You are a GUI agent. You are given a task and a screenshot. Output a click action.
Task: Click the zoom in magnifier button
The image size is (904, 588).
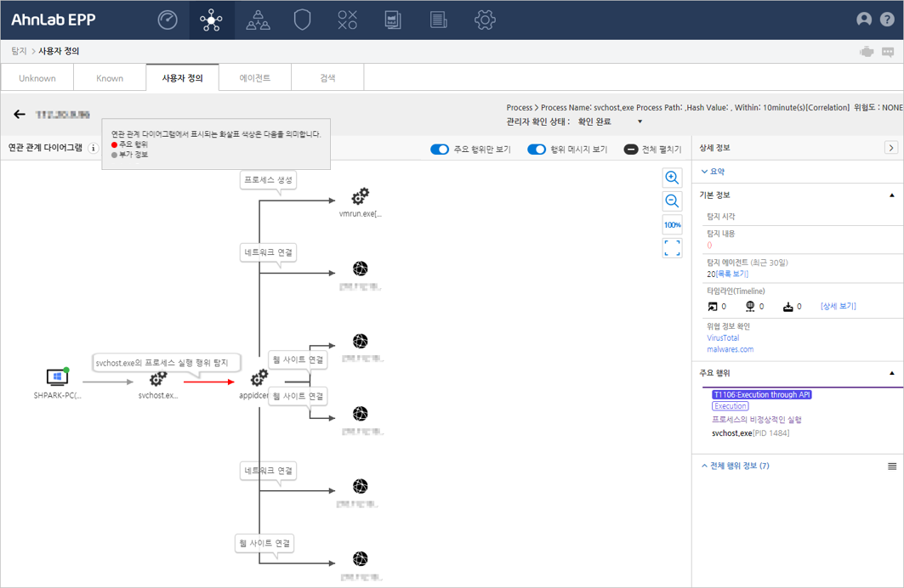[x=672, y=178]
